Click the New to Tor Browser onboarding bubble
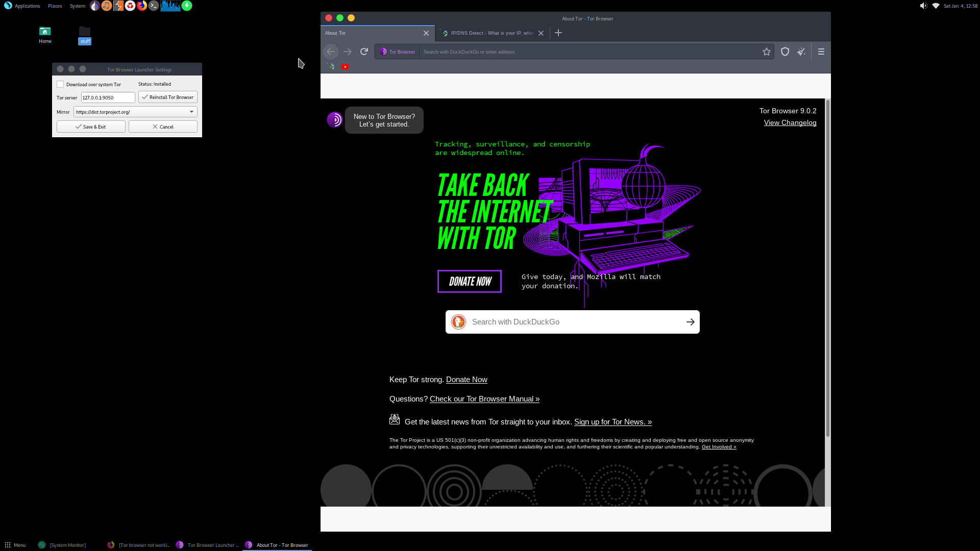The width and height of the screenshot is (980, 551). [x=384, y=120]
